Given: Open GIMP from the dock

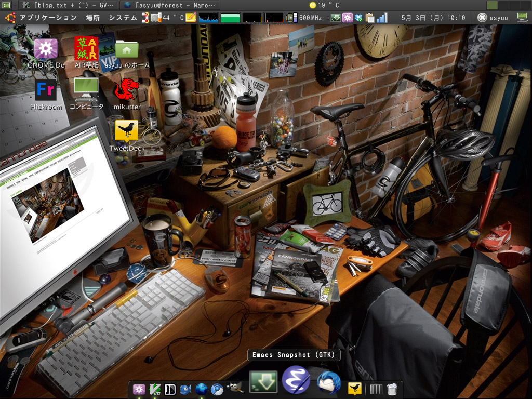Looking at the screenshot, I should (235, 389).
